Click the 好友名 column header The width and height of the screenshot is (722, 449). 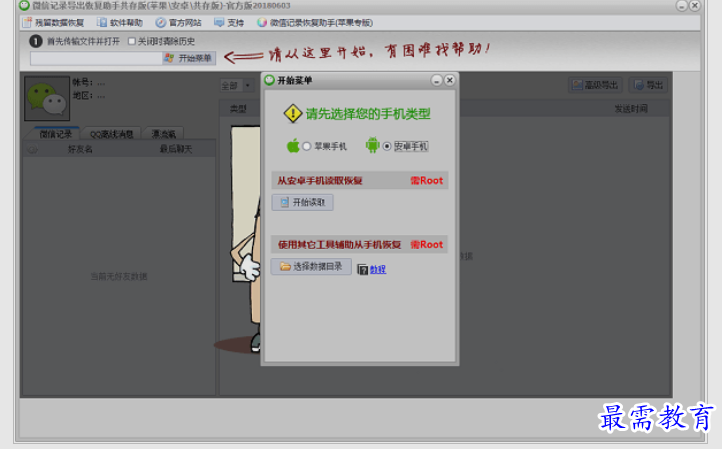80,149
